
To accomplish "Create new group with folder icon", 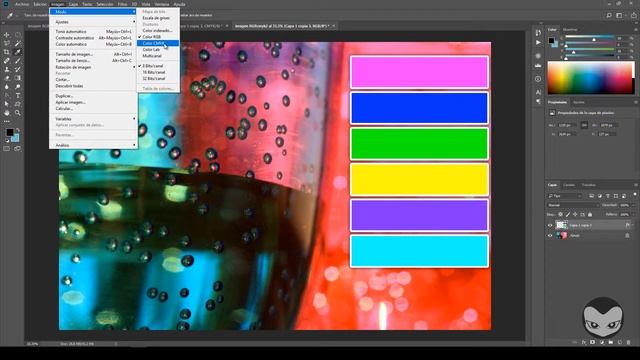I will click(611, 342).
